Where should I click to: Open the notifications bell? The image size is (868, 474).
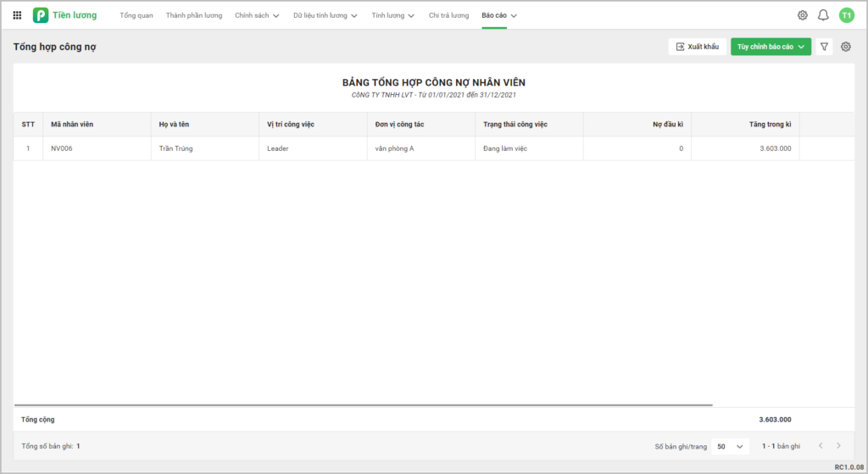pyautogui.click(x=822, y=15)
